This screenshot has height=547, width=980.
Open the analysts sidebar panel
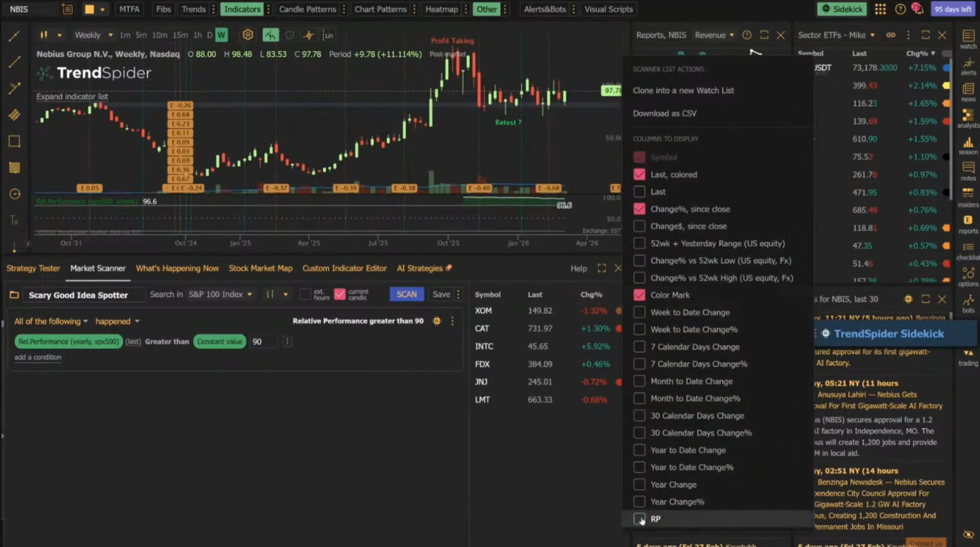[968, 119]
